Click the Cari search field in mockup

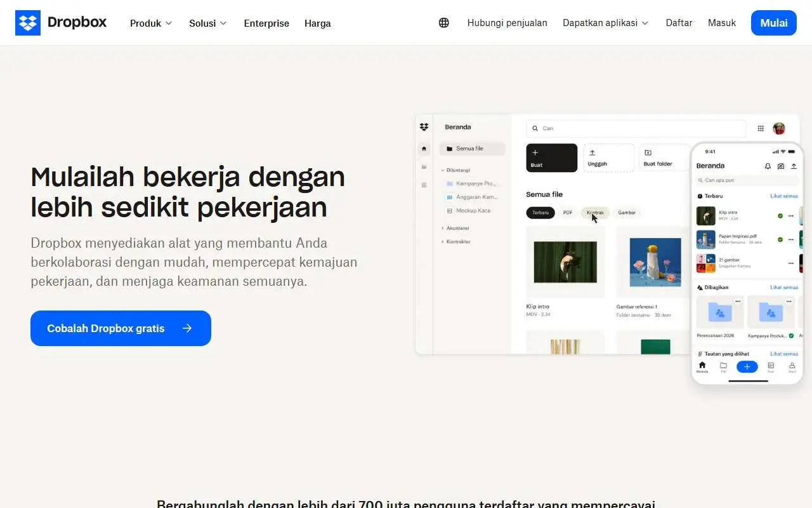[636, 128]
